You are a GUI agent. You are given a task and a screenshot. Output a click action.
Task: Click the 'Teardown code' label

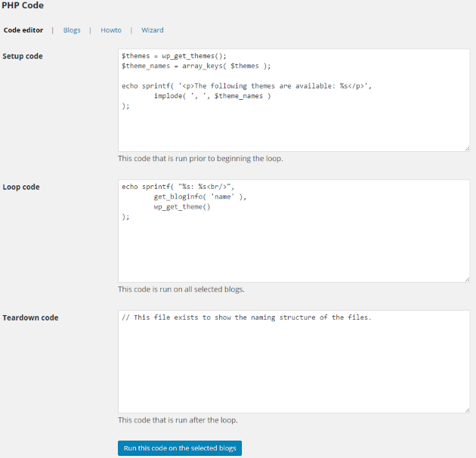pos(30,317)
